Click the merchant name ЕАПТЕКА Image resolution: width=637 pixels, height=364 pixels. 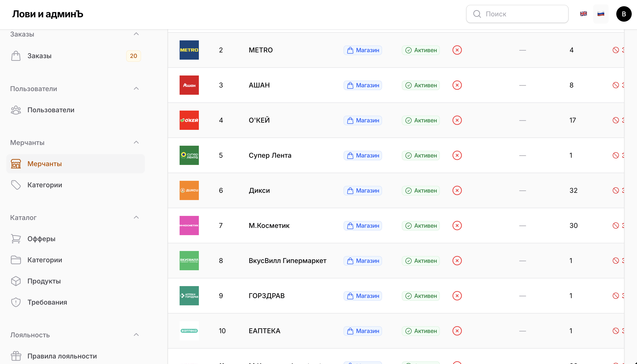click(264, 331)
